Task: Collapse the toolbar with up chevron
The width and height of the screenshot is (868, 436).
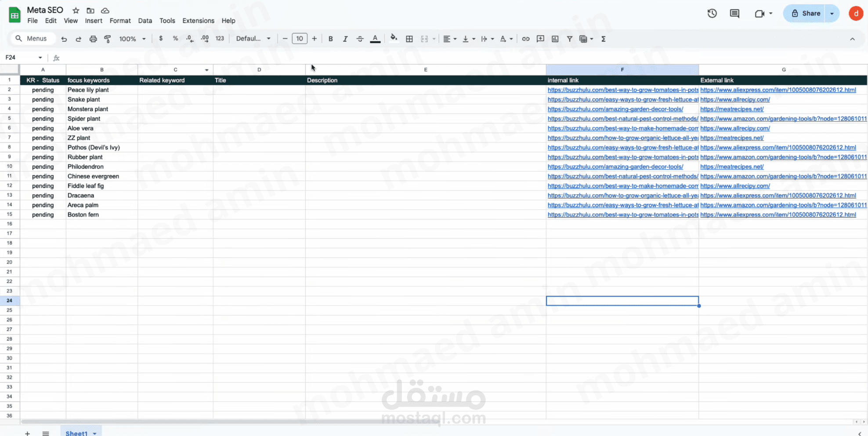Action: (852, 39)
